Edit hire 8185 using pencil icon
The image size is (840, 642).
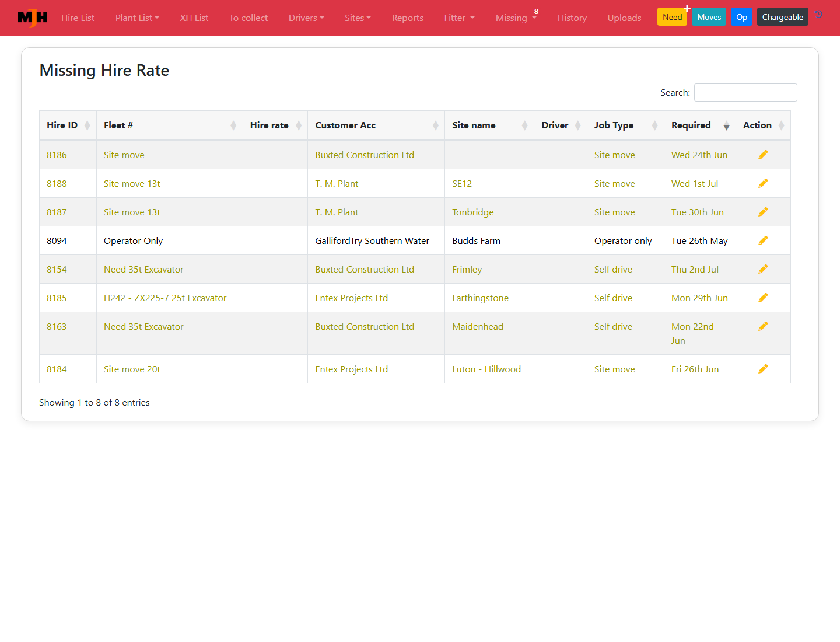(763, 298)
